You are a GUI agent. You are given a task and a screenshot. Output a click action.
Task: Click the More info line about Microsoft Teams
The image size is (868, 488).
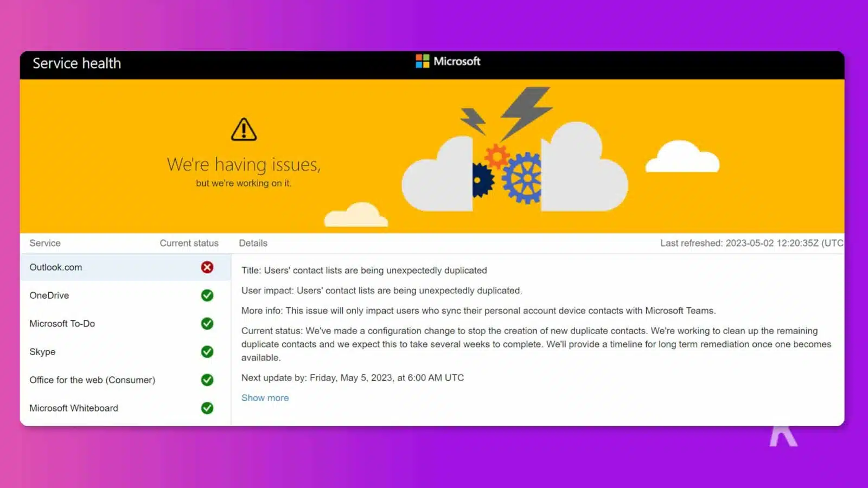pyautogui.click(x=478, y=311)
